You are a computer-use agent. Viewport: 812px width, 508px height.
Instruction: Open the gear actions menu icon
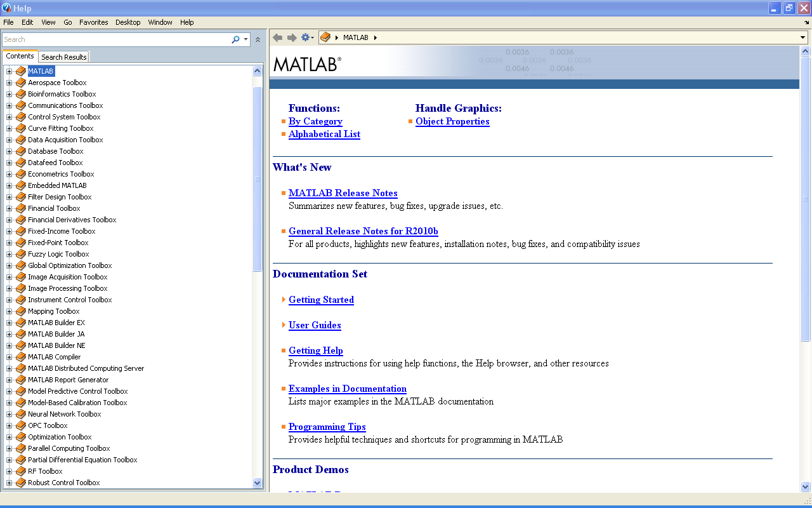[306, 37]
